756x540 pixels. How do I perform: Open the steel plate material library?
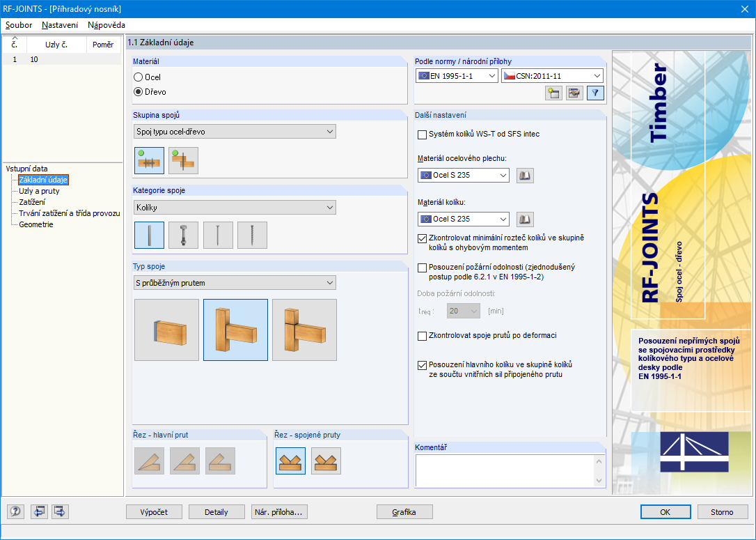pyautogui.click(x=525, y=175)
